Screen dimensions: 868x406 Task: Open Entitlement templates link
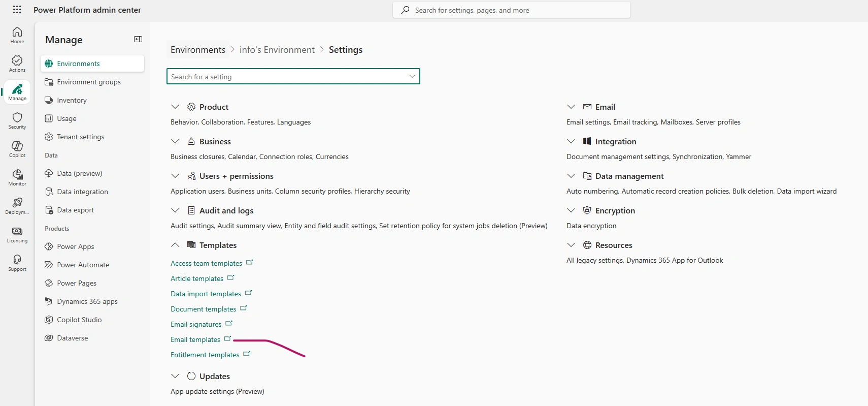[205, 355]
